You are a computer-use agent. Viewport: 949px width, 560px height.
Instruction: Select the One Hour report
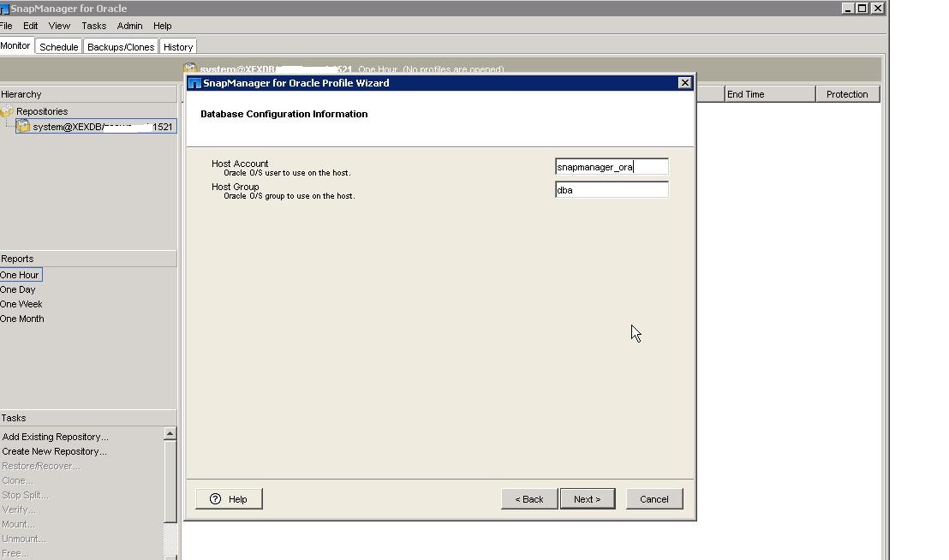[x=20, y=275]
